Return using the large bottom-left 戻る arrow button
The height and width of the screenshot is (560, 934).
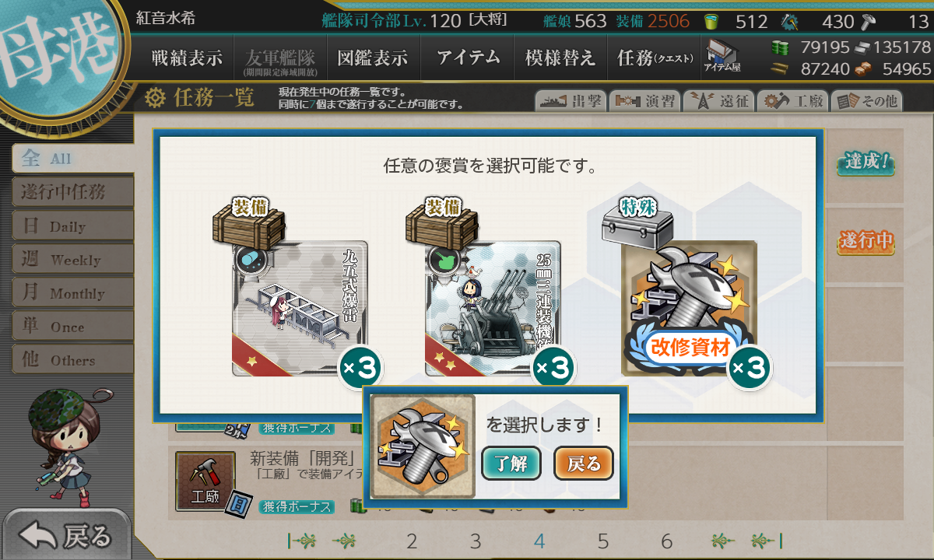click(65, 535)
